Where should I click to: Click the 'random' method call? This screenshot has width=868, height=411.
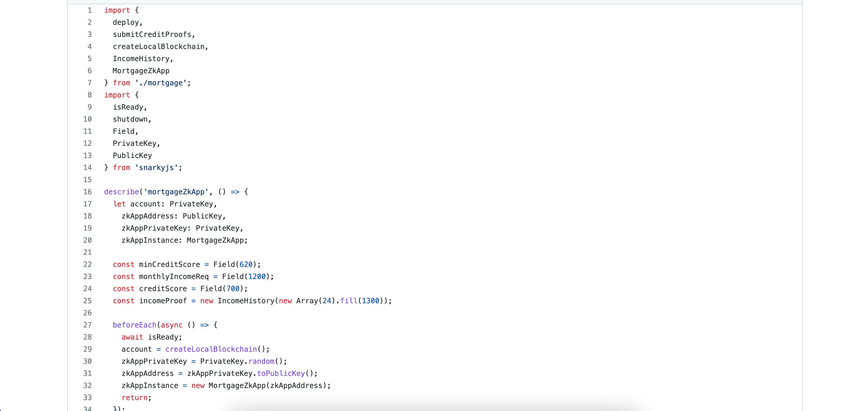coord(261,361)
